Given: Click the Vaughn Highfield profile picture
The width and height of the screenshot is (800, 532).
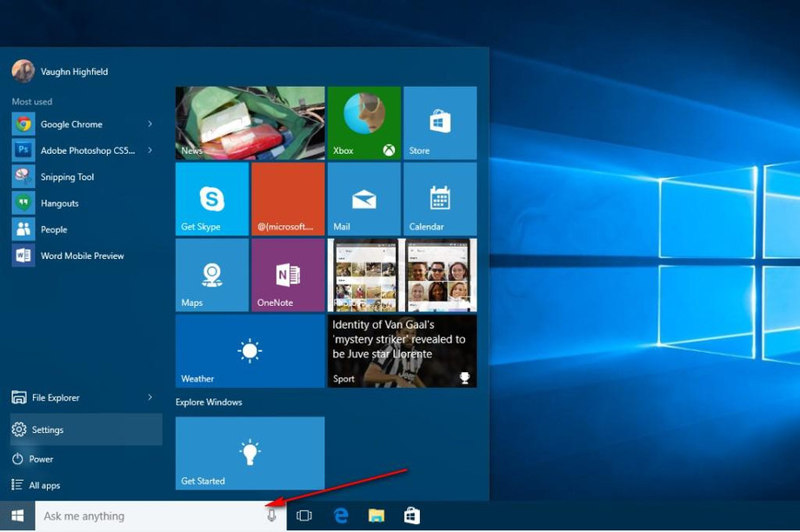Looking at the screenshot, I should [x=23, y=71].
